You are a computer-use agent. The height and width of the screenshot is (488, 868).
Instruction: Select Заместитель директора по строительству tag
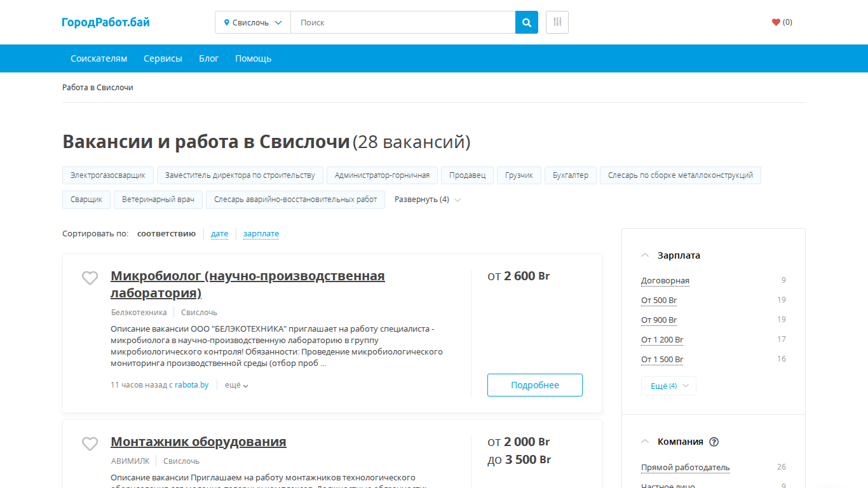240,175
